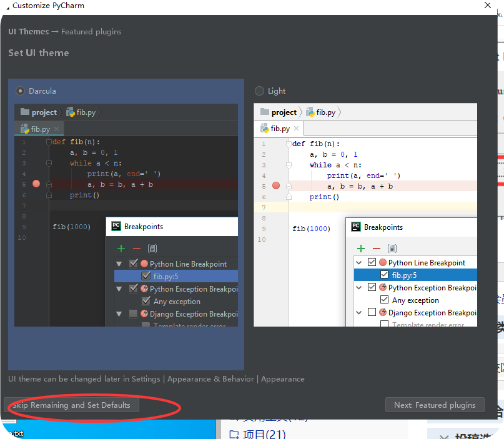Click Skip Remaining and Set Defaults button
This screenshot has height=439, width=504.
click(72, 405)
